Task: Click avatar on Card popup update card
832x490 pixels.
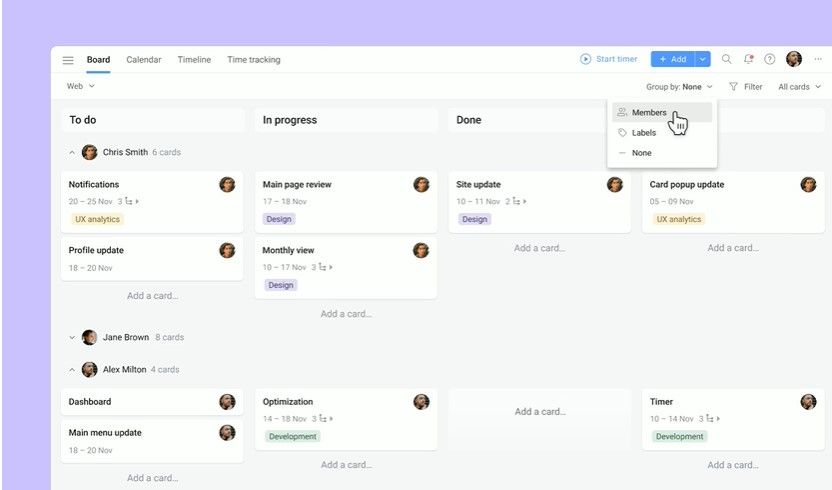Action: pyautogui.click(x=808, y=185)
